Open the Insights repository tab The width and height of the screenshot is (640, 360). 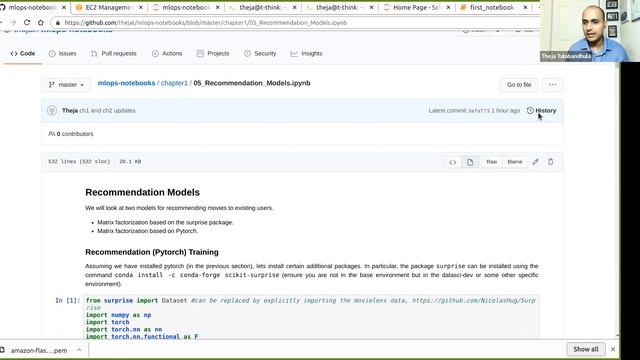307,53
